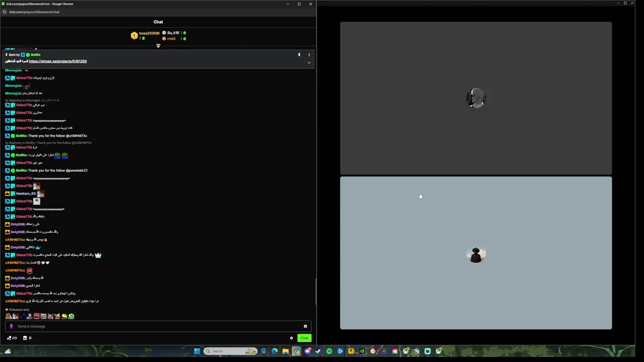Screen dimensions: 644x362
Task: Open NVIDIA app from taskbar
Action: (x=362, y=351)
